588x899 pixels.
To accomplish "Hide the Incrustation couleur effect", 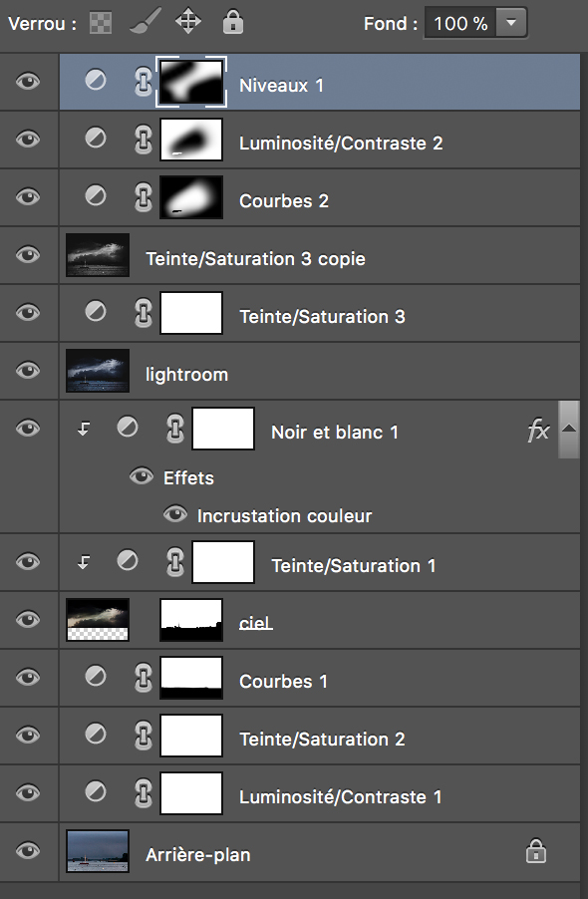I will [x=175, y=513].
